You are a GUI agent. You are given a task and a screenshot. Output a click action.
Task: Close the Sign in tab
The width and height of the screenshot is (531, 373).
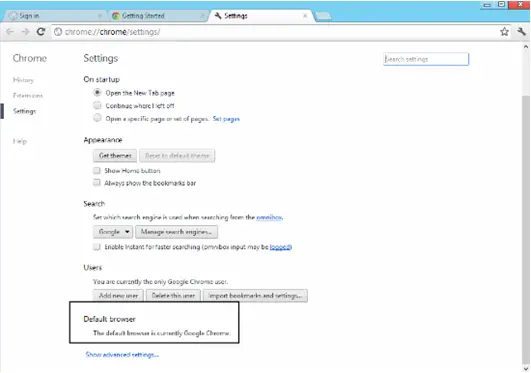[100, 16]
